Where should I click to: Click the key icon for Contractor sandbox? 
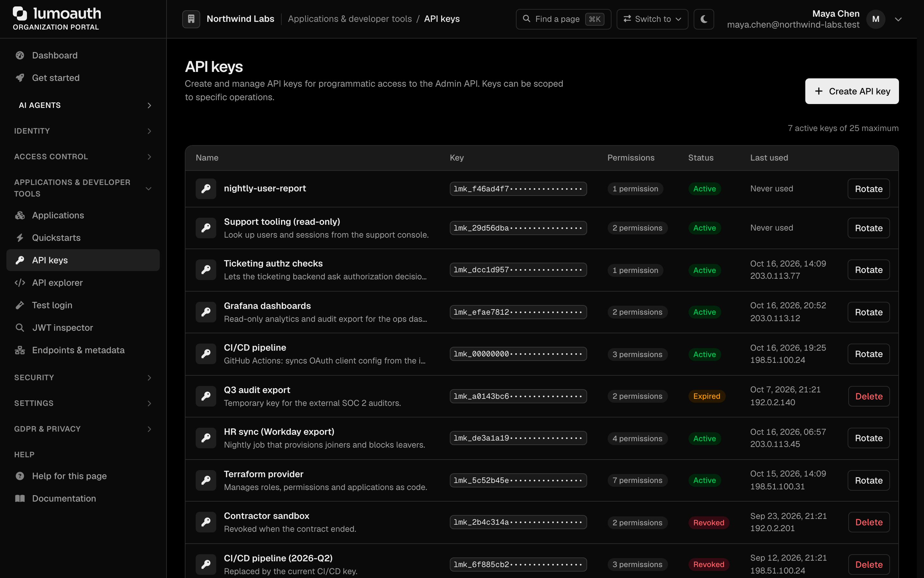pos(206,522)
